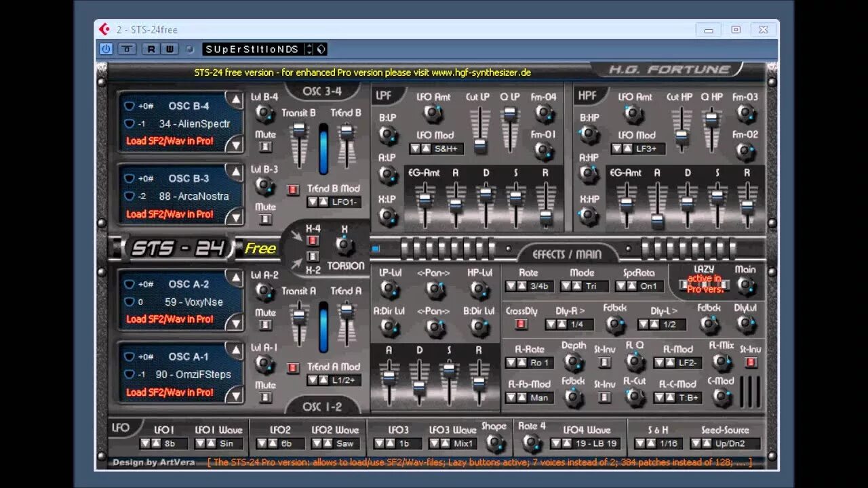Image resolution: width=868 pixels, height=488 pixels.
Task: Click the TrEnd A slider
Action: tap(347, 324)
